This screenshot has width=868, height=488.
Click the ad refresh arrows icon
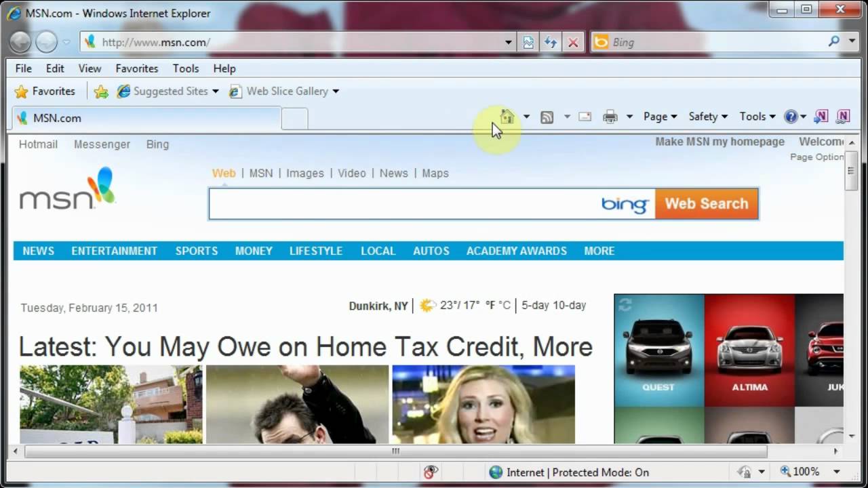[x=625, y=305]
